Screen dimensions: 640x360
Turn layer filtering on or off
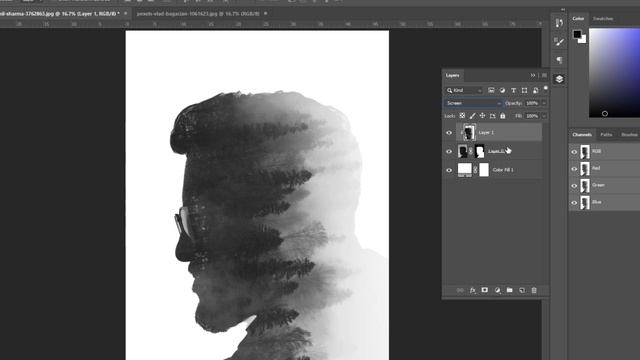546,88
